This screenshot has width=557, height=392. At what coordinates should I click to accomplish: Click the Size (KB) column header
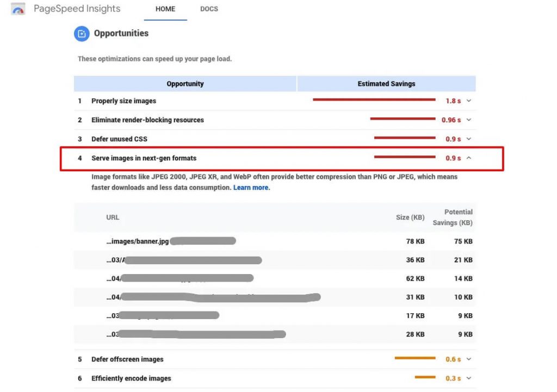pos(410,217)
